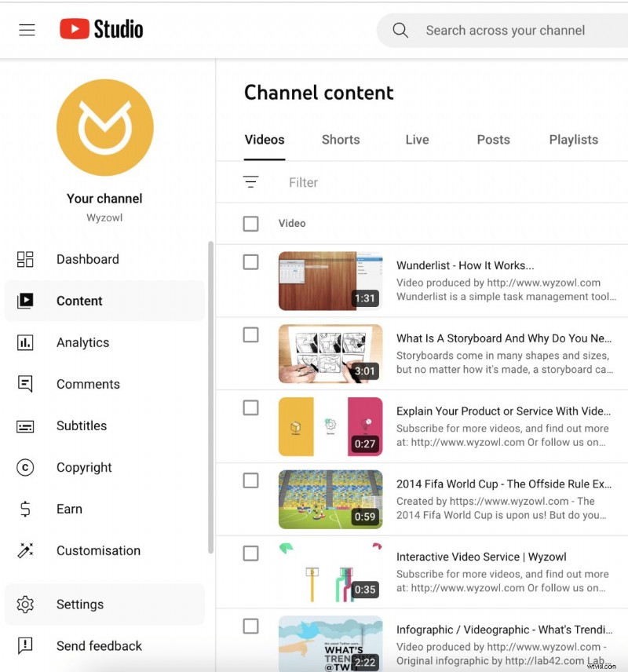
Task: Go to Comments in the sidebar
Action: coord(104,384)
